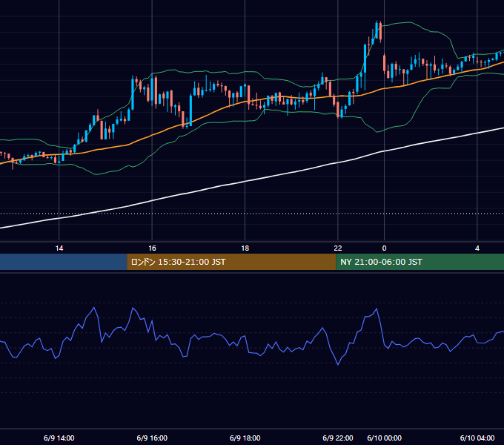Click the 6/9 22:00 date label
This screenshot has height=445, width=504.
tap(338, 438)
